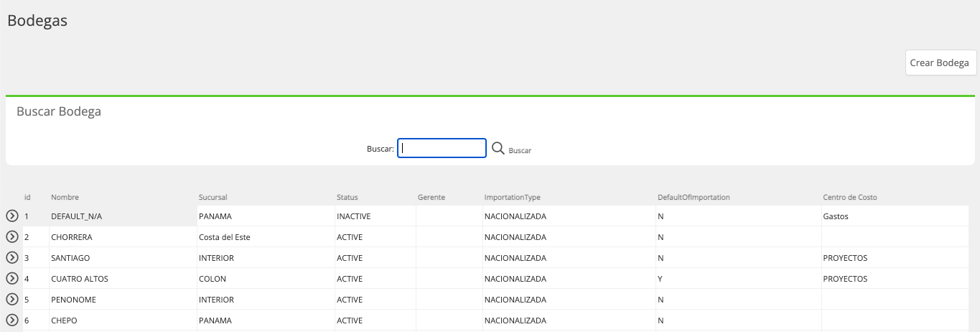Click NACIONALIZADA cell in CHEPO row
This screenshot has width=980, height=332.
click(568, 321)
